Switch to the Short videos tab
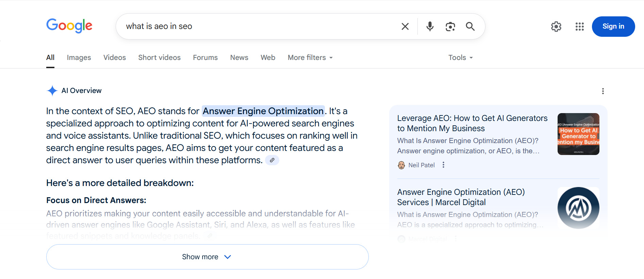This screenshot has width=644, height=279. (x=159, y=58)
